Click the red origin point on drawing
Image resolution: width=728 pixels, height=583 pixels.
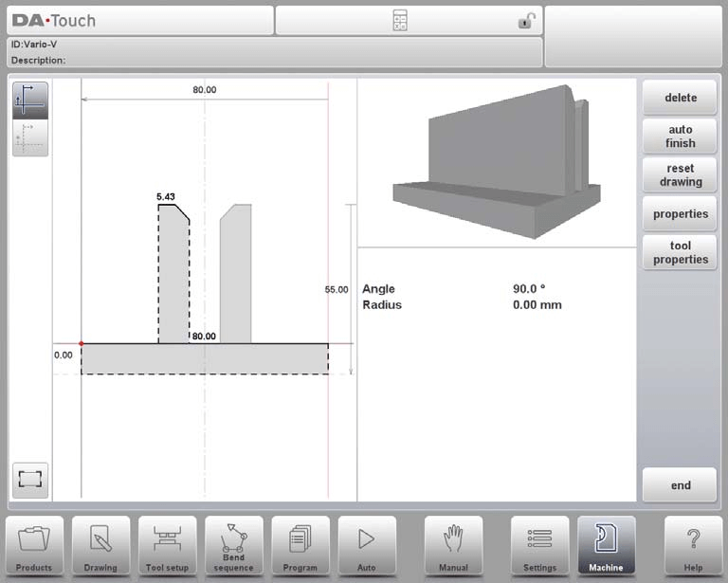pos(82,343)
